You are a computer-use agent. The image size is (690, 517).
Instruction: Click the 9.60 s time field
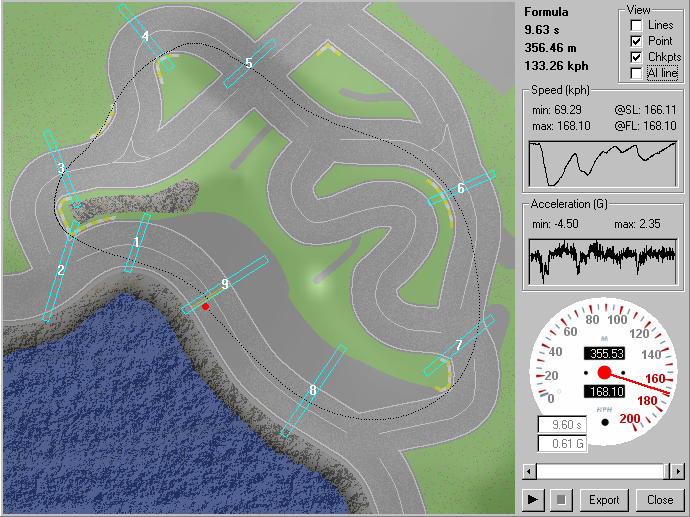pos(562,425)
